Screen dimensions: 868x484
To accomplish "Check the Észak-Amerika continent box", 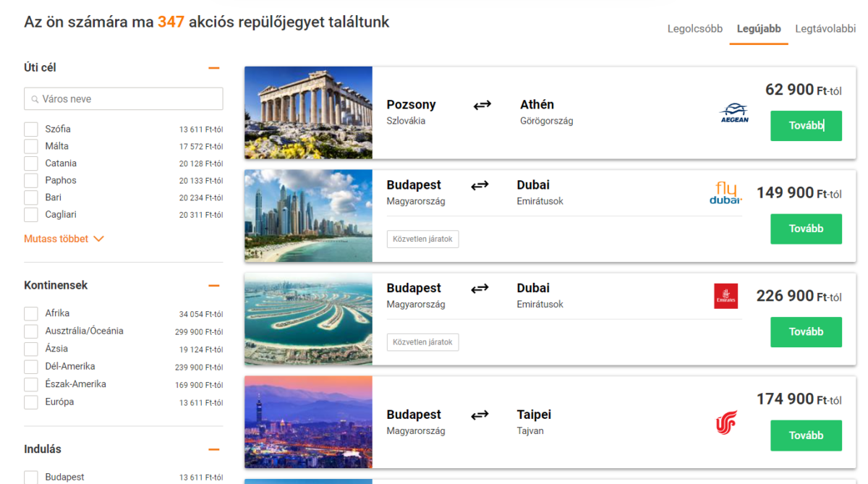I will tap(31, 385).
